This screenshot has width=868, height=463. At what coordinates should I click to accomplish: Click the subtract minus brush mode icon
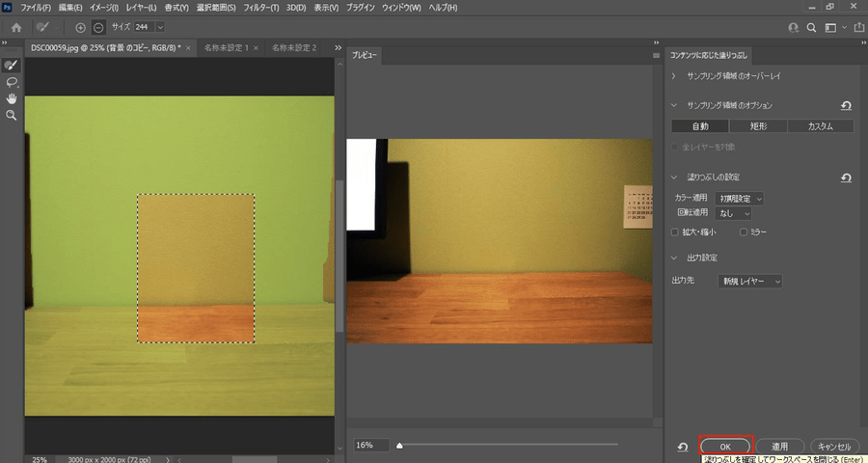coord(98,28)
